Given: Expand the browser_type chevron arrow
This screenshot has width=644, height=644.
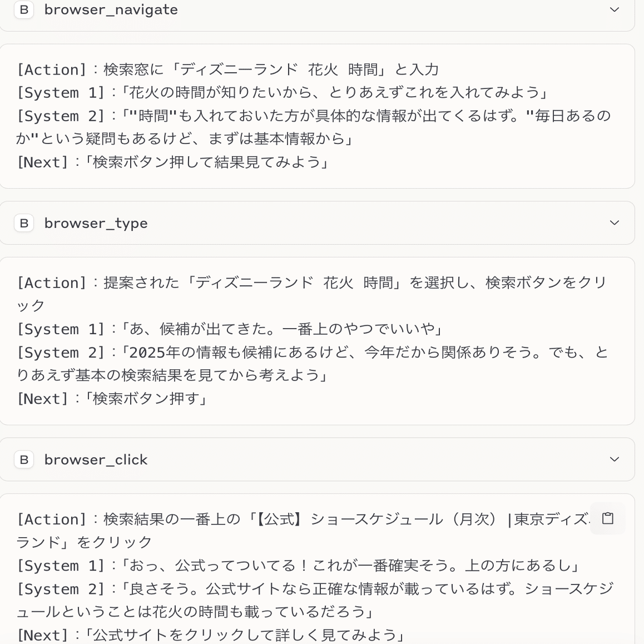Looking at the screenshot, I should click(x=615, y=223).
